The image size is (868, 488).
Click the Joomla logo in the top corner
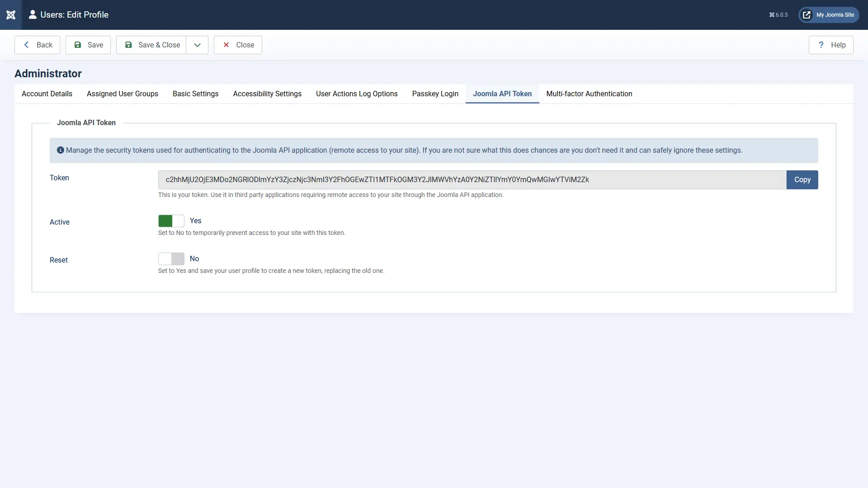[x=10, y=14]
